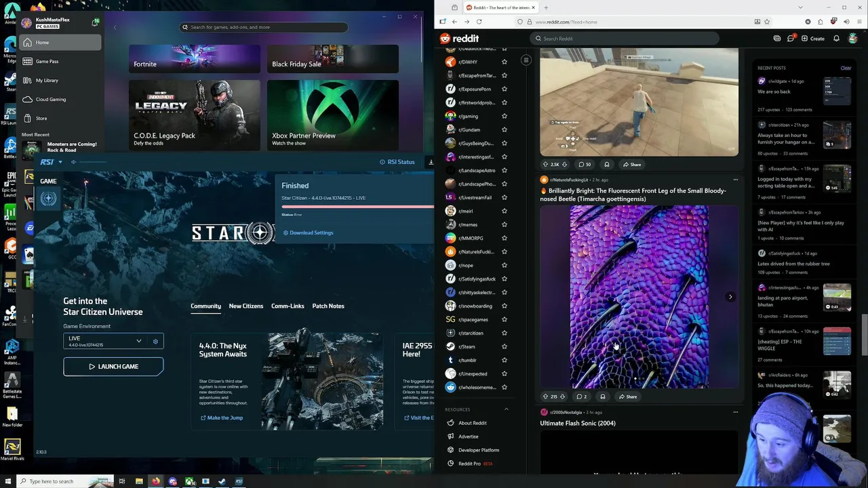Click the Firefox reload button
The width and height of the screenshot is (868, 488).
pos(479,22)
